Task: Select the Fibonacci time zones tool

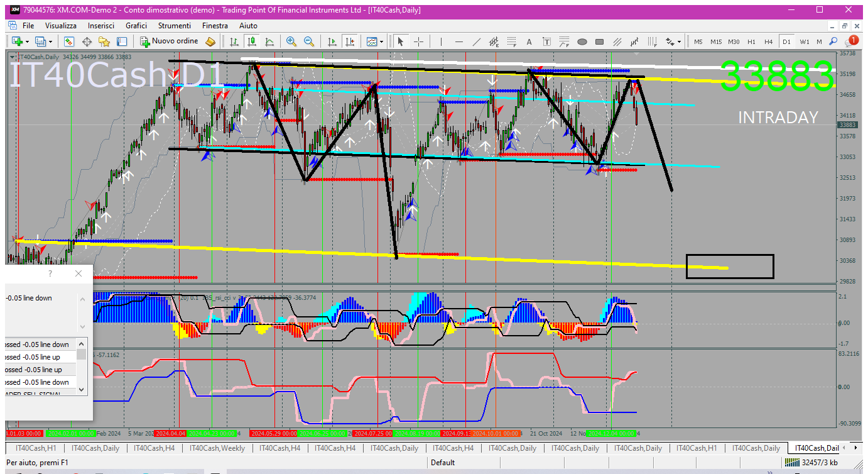Action: [653, 41]
